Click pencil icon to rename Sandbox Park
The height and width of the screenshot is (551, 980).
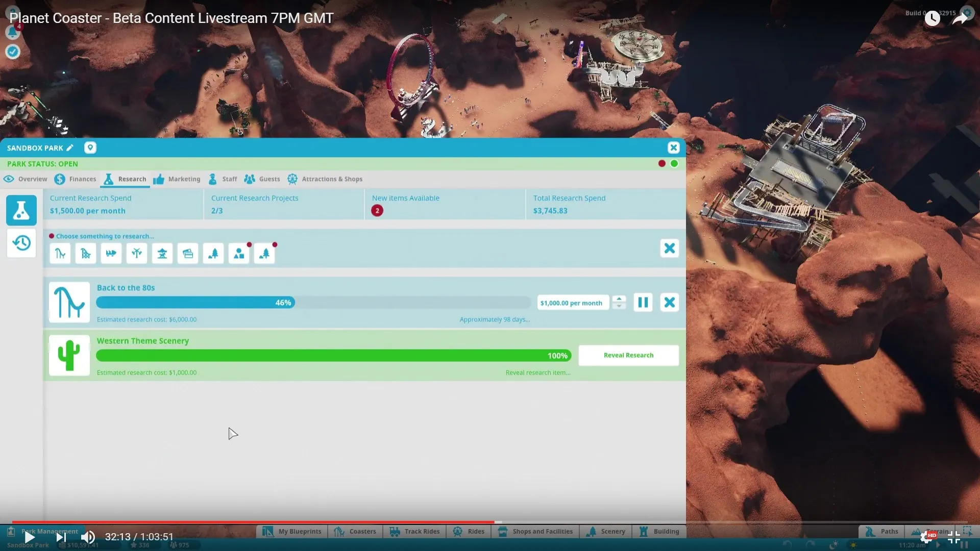pyautogui.click(x=70, y=148)
